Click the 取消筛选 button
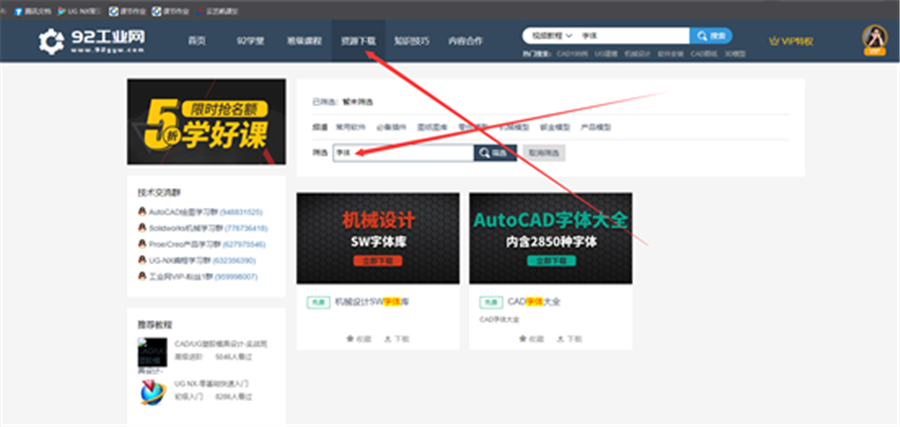Viewport: 900px width, 427px height. coord(544,153)
